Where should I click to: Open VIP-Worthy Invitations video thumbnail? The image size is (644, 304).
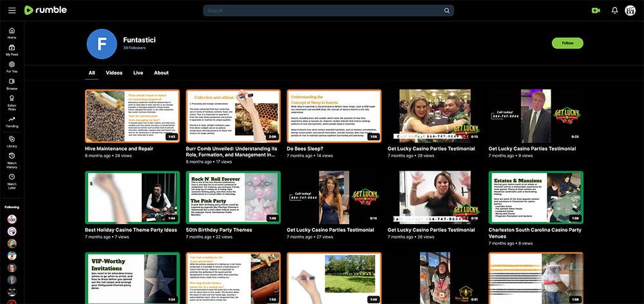pyautogui.click(x=132, y=278)
